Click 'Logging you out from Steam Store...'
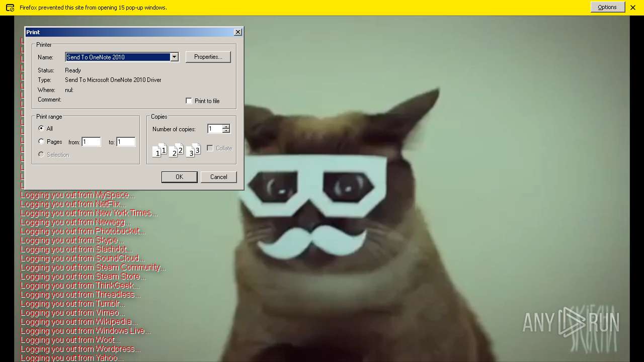The height and width of the screenshot is (362, 644). 84,276
